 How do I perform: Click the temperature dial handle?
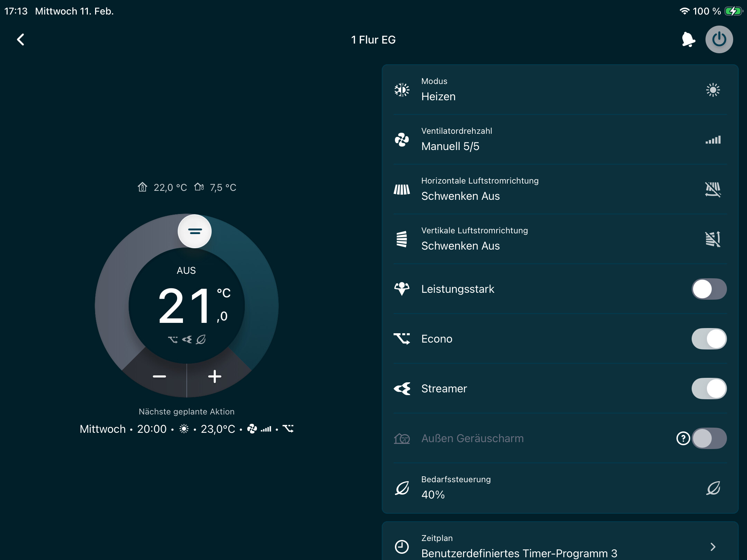point(195,231)
